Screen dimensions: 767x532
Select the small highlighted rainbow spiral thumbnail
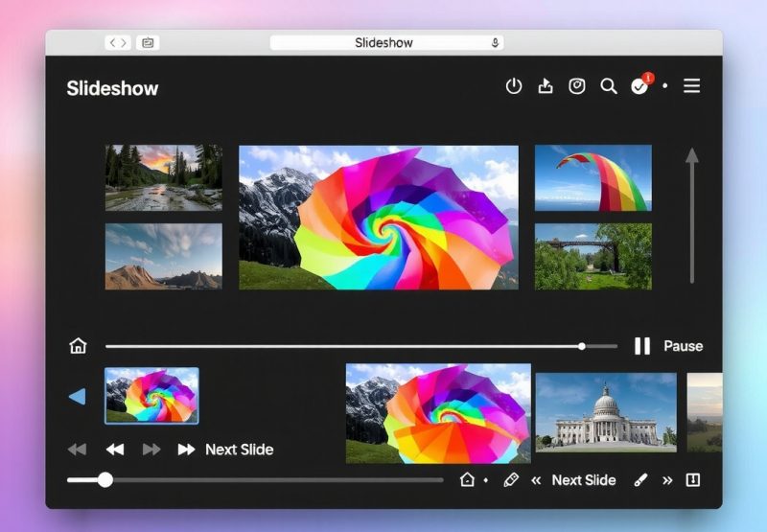152,396
